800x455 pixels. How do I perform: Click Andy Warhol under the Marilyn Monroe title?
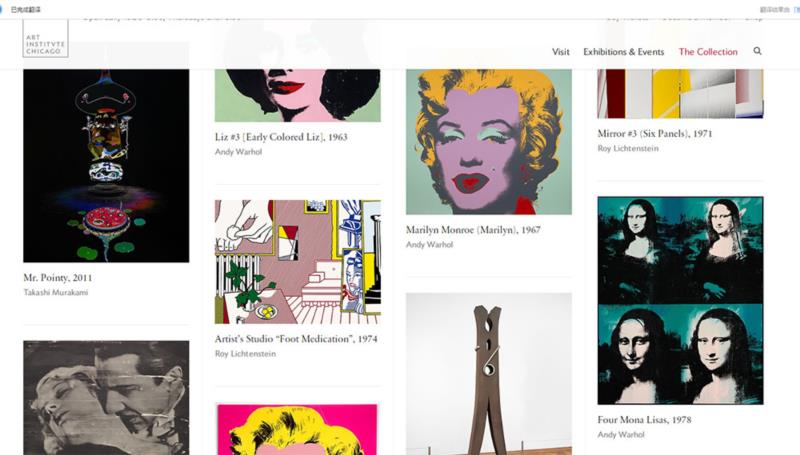[430, 244]
